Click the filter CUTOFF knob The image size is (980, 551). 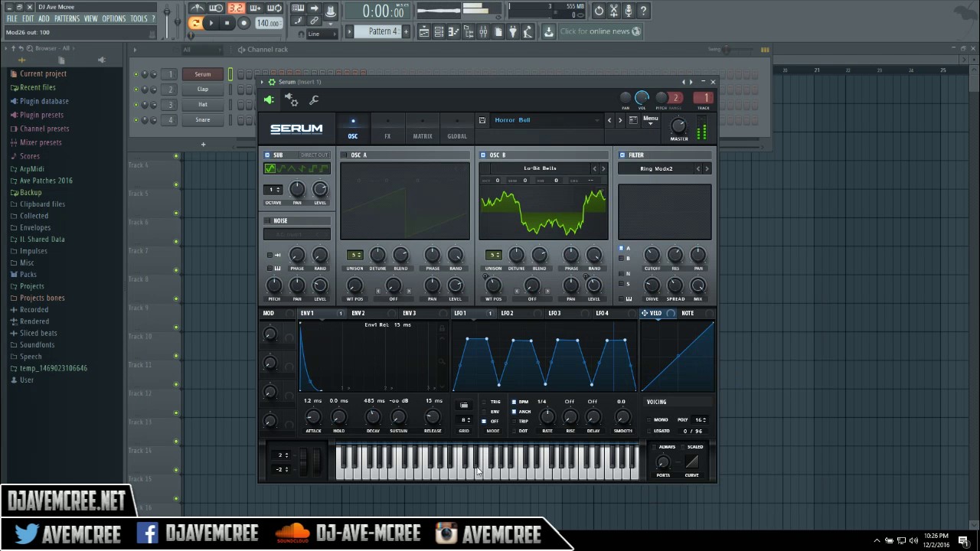click(652, 255)
